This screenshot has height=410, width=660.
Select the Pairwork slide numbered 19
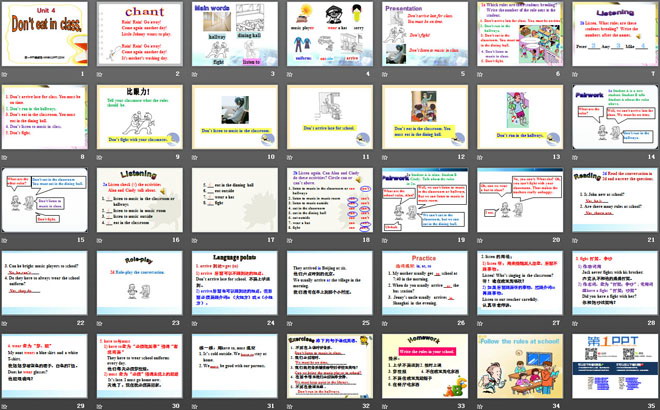pyautogui.click(x=425, y=200)
